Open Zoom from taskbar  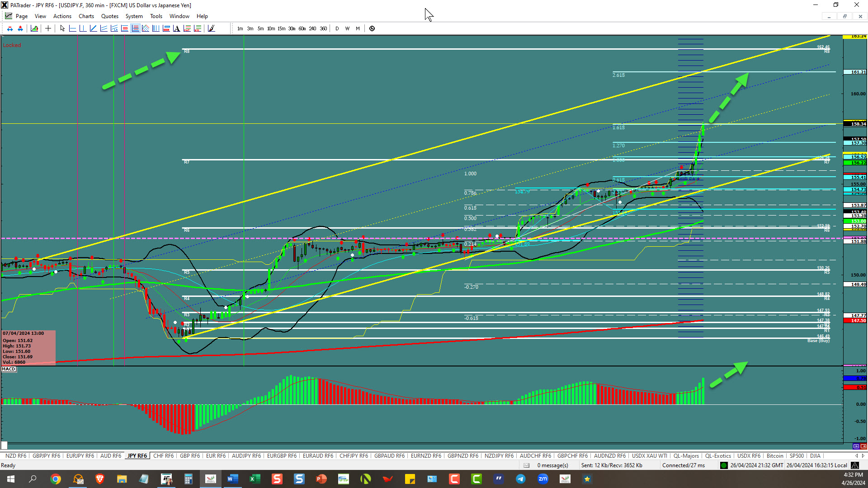[543, 479]
